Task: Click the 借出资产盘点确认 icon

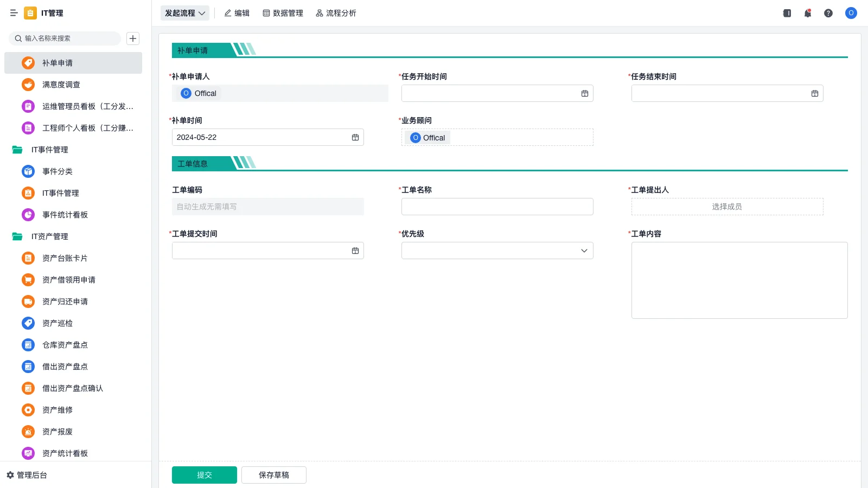Action: click(x=28, y=388)
